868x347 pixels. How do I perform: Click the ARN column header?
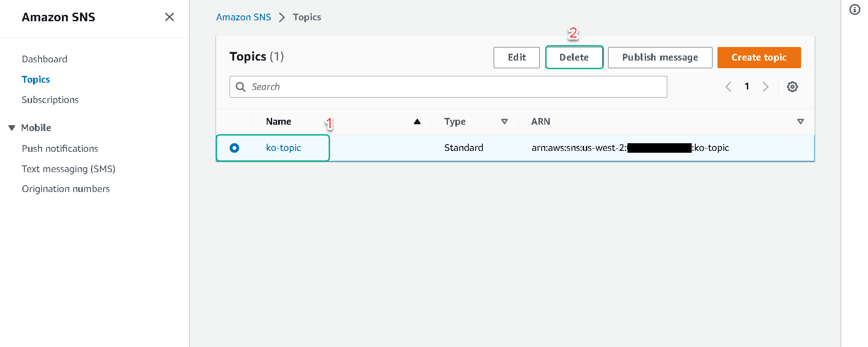coord(541,122)
